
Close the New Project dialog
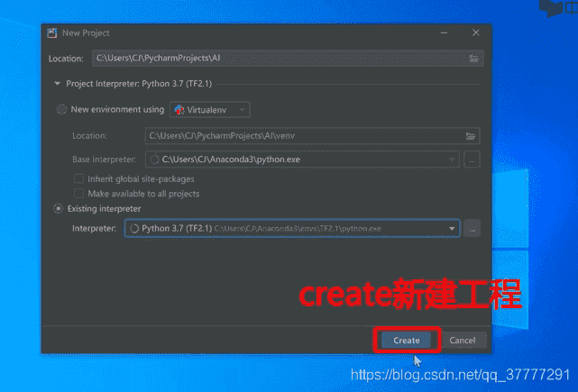(476, 32)
